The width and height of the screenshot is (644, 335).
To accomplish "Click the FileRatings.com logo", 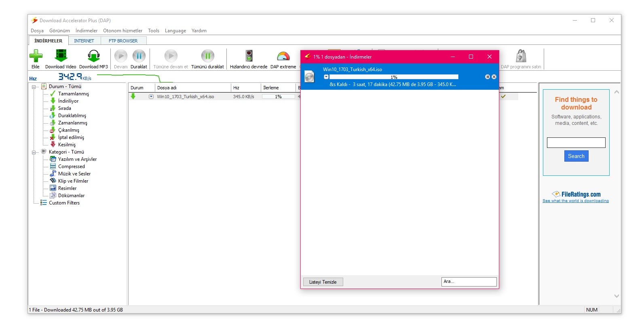I will click(576, 194).
